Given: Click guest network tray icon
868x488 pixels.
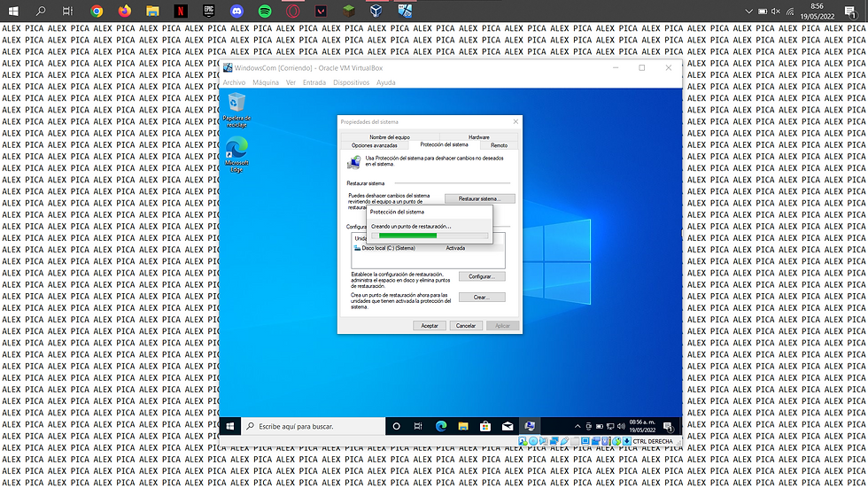Looking at the screenshot, I should click(x=610, y=426).
